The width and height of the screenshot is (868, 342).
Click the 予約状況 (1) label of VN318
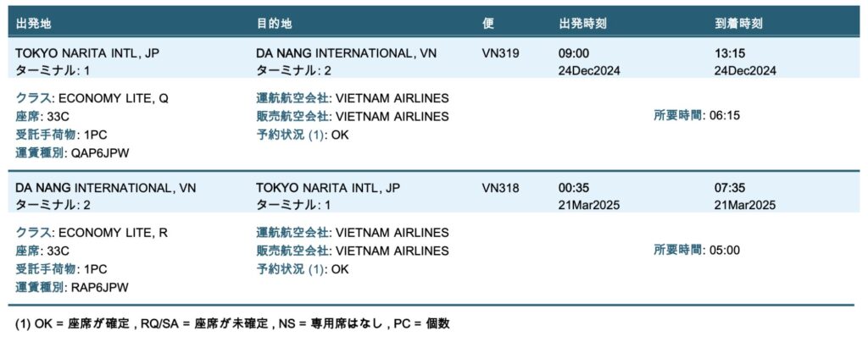292,270
